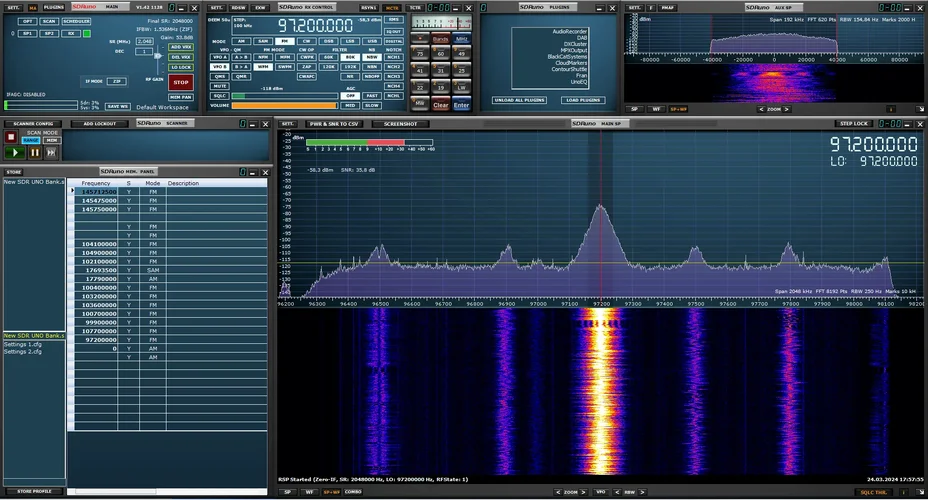Set AGC to FAST
This screenshot has height=500, width=928.
pyautogui.click(x=372, y=96)
